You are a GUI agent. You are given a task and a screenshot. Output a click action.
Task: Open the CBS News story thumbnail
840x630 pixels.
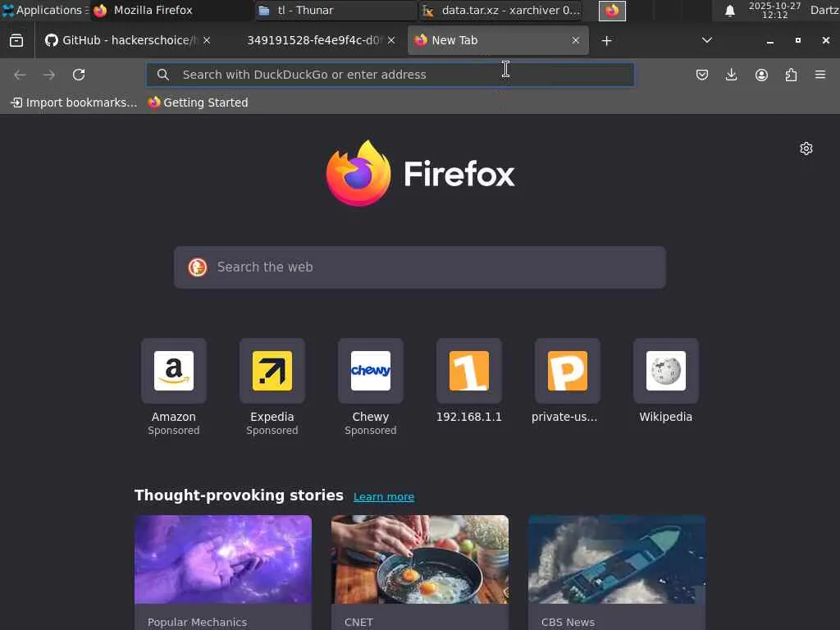click(x=617, y=559)
